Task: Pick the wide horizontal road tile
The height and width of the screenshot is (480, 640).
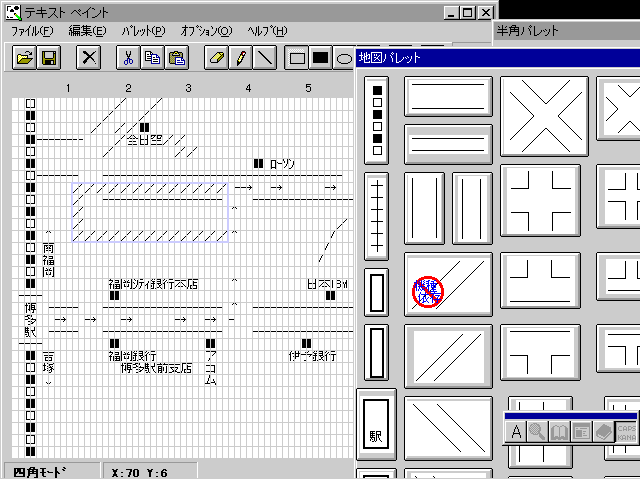Action: [x=448, y=97]
